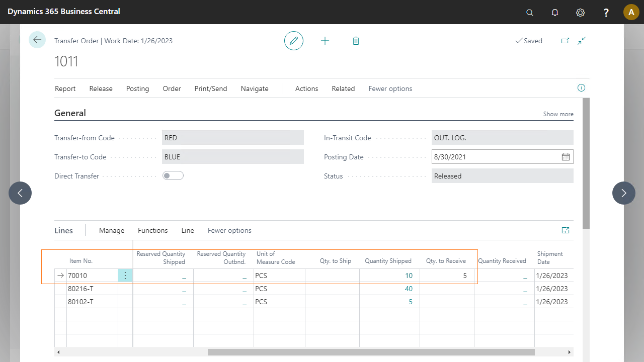Open the Navigate menu
The image size is (644, 362).
[x=255, y=88]
